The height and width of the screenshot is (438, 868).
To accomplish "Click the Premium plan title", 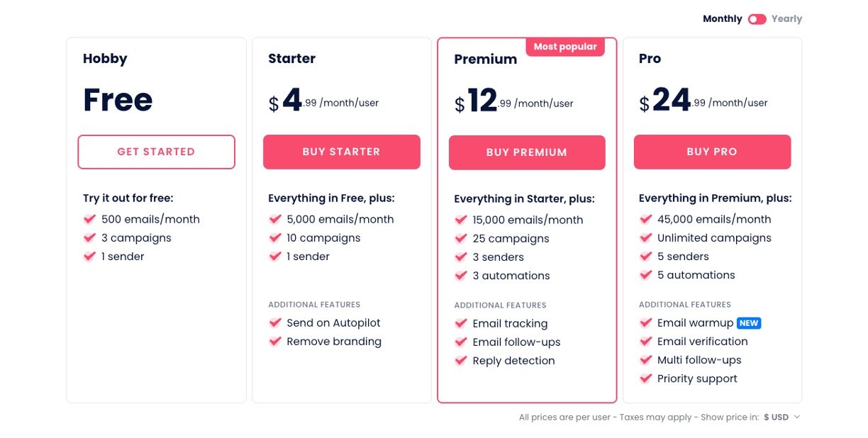I will click(x=485, y=60).
